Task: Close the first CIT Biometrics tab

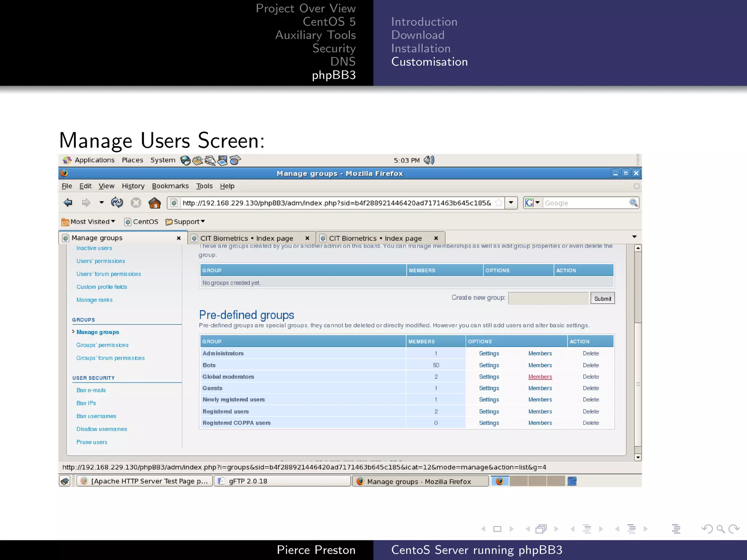Action: point(307,238)
